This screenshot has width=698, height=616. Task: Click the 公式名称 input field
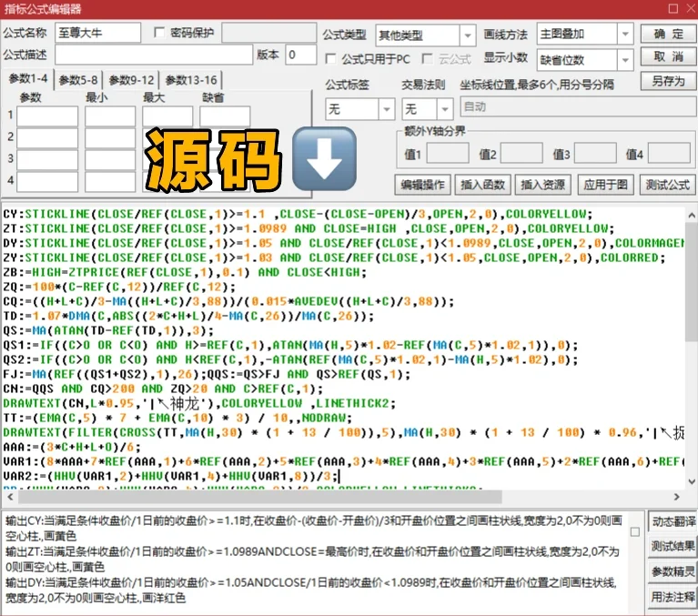point(98,33)
